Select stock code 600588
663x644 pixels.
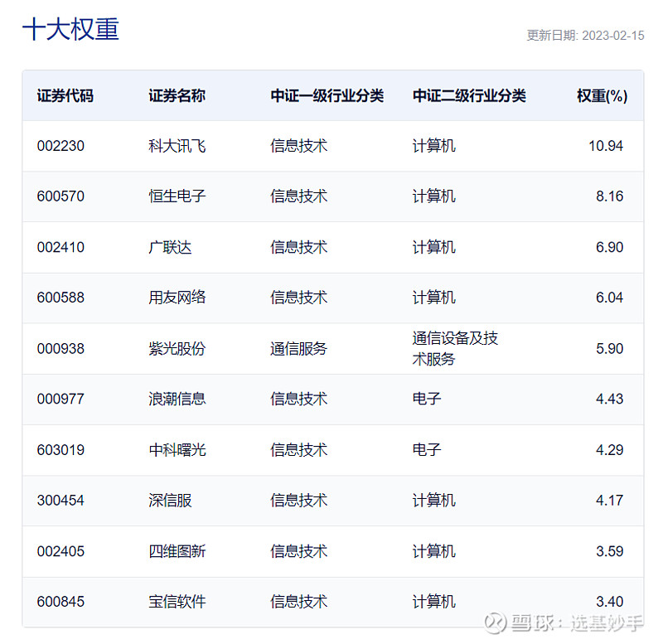60,298
